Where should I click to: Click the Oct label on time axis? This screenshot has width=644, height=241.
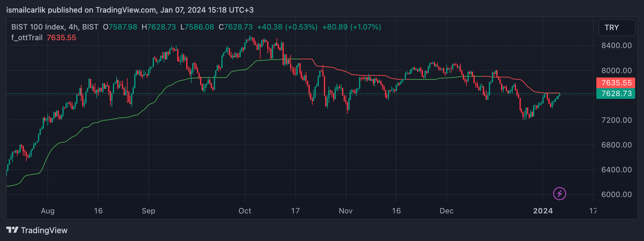pos(245,211)
